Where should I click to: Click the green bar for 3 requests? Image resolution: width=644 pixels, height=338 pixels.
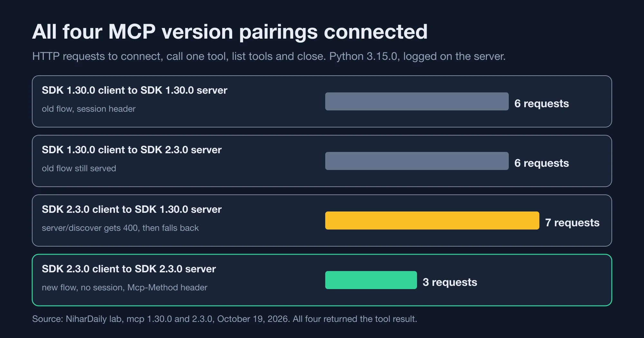coord(371,280)
